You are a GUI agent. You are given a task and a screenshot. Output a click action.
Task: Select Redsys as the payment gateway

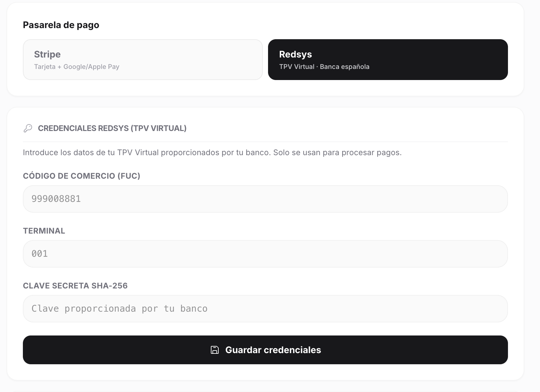coord(388,59)
